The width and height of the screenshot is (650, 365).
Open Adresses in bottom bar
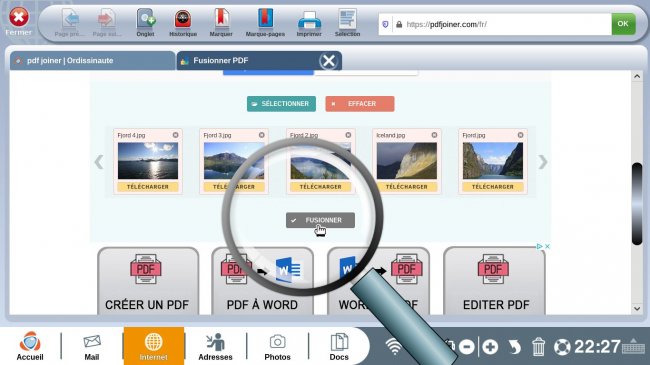pyautogui.click(x=215, y=347)
